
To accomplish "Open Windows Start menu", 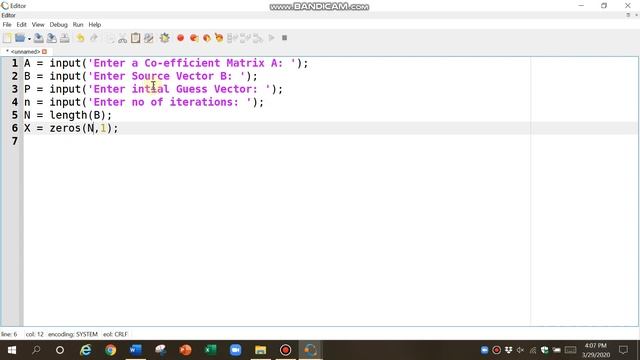I will coord(11,350).
